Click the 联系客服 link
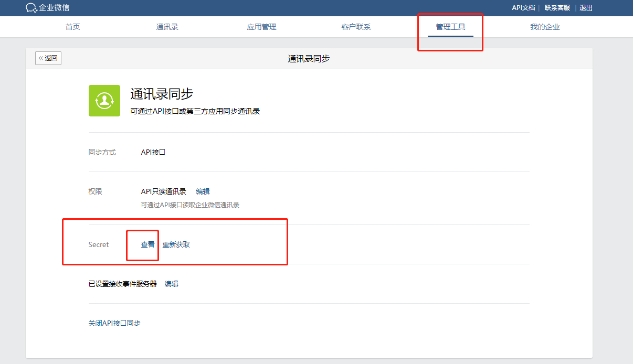This screenshot has height=364, width=633. coord(557,8)
